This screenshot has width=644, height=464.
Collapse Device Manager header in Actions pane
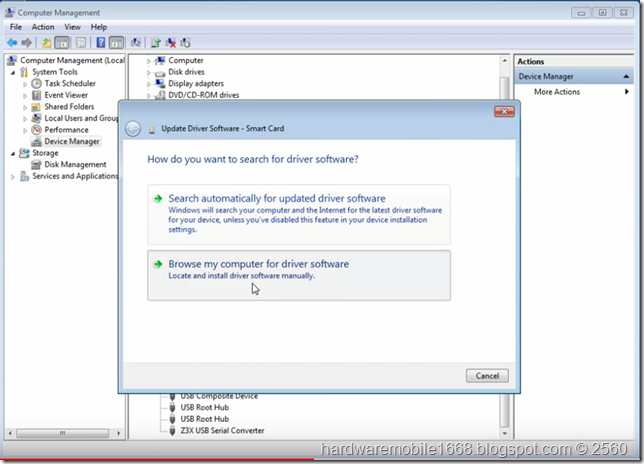coord(626,76)
